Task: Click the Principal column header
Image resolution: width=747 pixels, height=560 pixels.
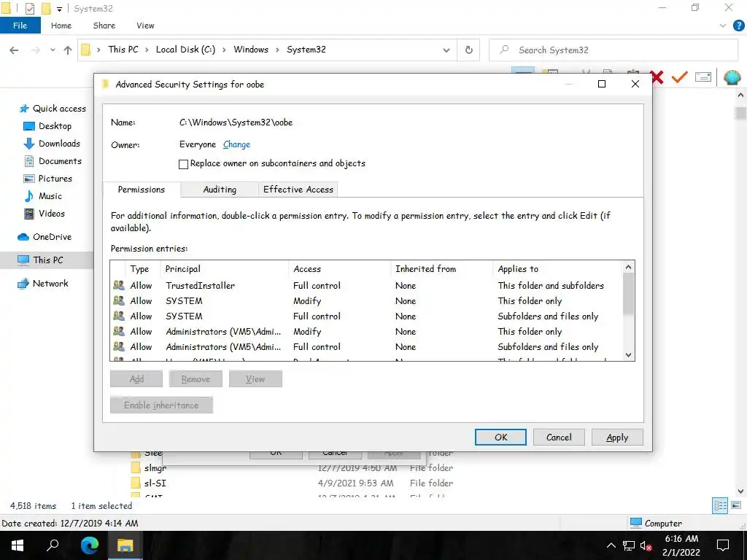Action: [x=225, y=269]
